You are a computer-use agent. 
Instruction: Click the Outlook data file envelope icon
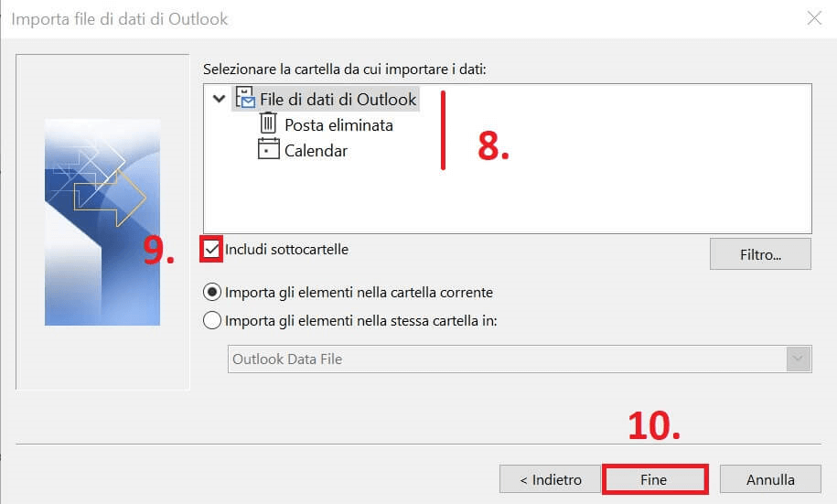245,99
